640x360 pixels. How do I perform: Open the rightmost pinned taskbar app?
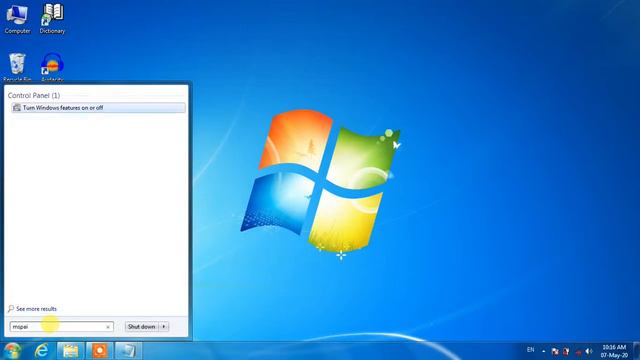coord(128,351)
